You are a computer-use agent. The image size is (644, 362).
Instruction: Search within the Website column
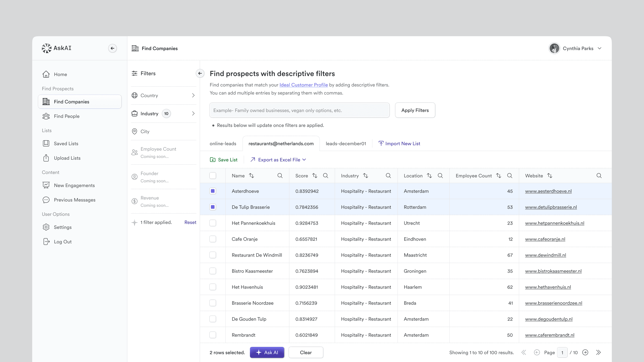(x=599, y=176)
